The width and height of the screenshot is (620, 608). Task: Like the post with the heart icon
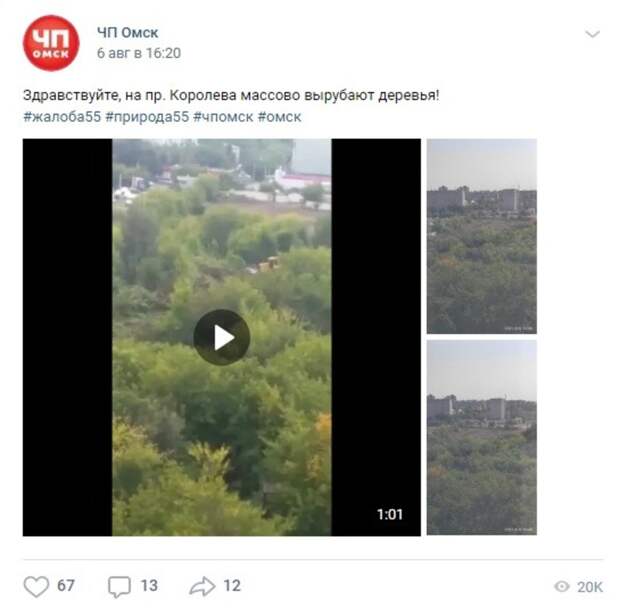36,586
